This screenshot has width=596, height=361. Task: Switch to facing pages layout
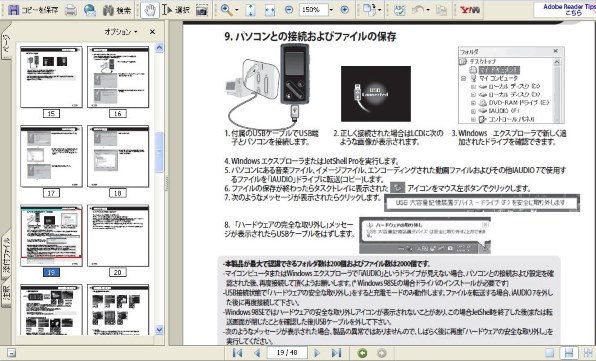pyautogui.click(x=588, y=353)
